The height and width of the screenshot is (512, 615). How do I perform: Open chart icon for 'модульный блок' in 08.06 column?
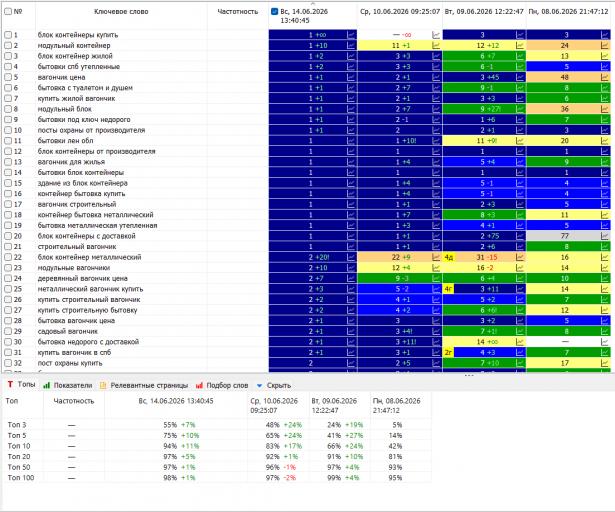click(604, 109)
